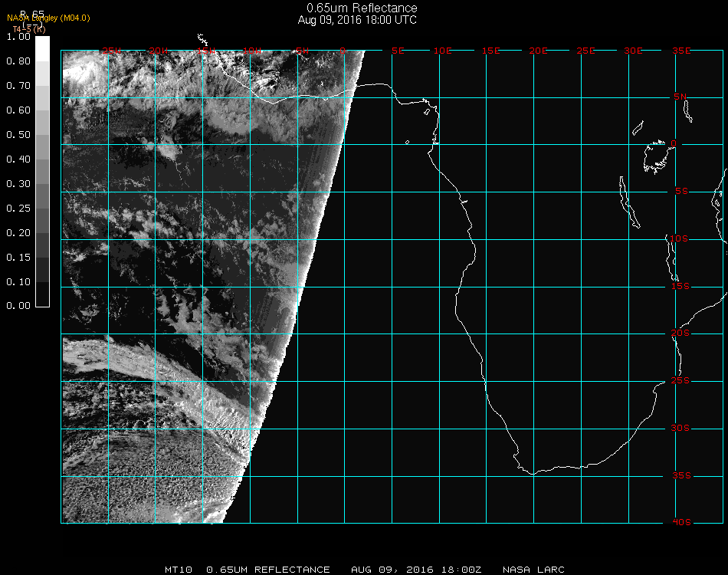Click the 5N latitude label
728x575 pixels.
(x=680, y=97)
